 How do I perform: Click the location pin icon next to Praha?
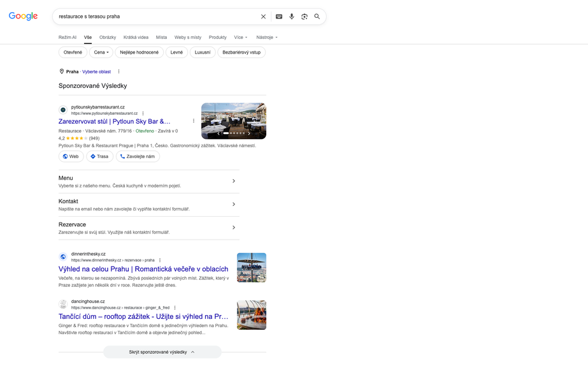click(x=62, y=71)
